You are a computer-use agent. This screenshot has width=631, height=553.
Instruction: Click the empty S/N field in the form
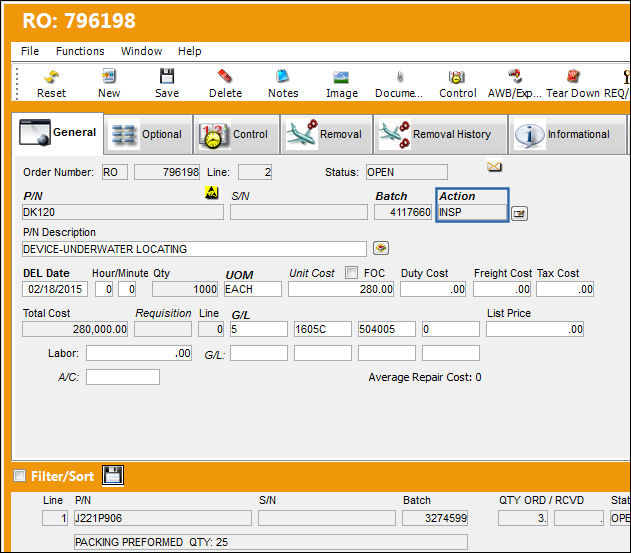coord(299,212)
